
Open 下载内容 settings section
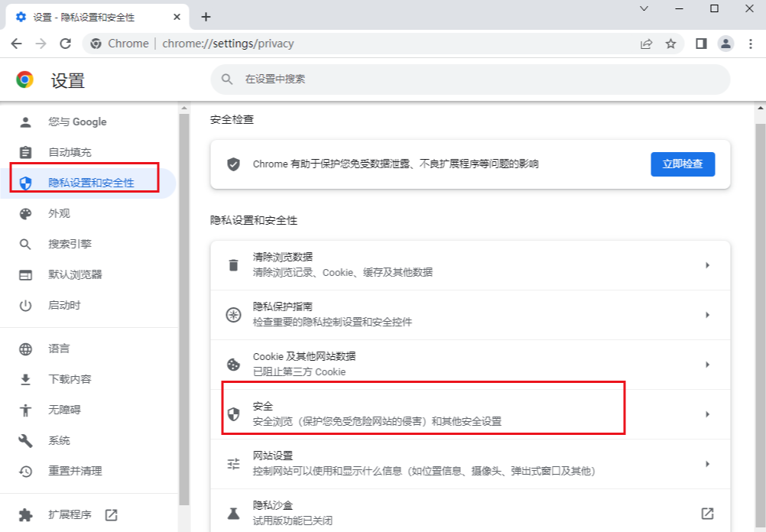[89, 379]
